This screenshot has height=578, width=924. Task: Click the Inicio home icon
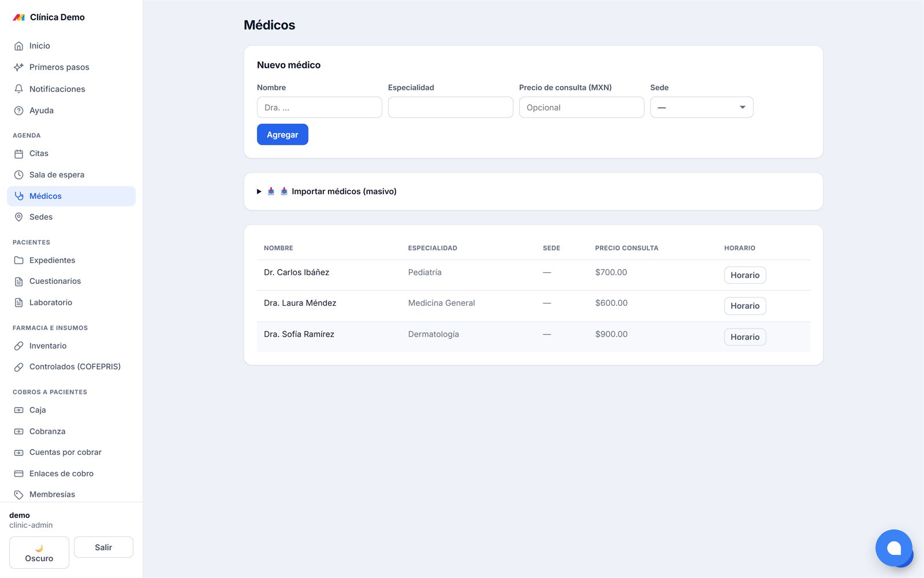coord(18,46)
